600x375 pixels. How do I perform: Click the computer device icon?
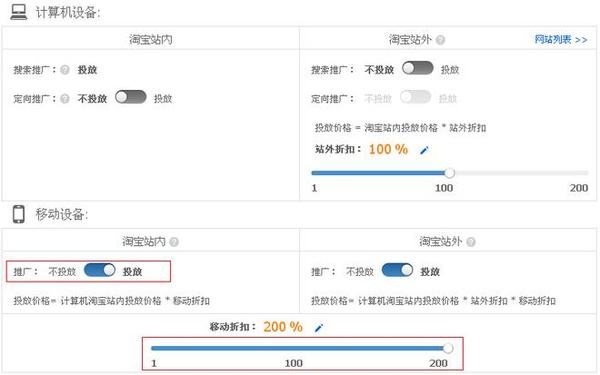19,12
